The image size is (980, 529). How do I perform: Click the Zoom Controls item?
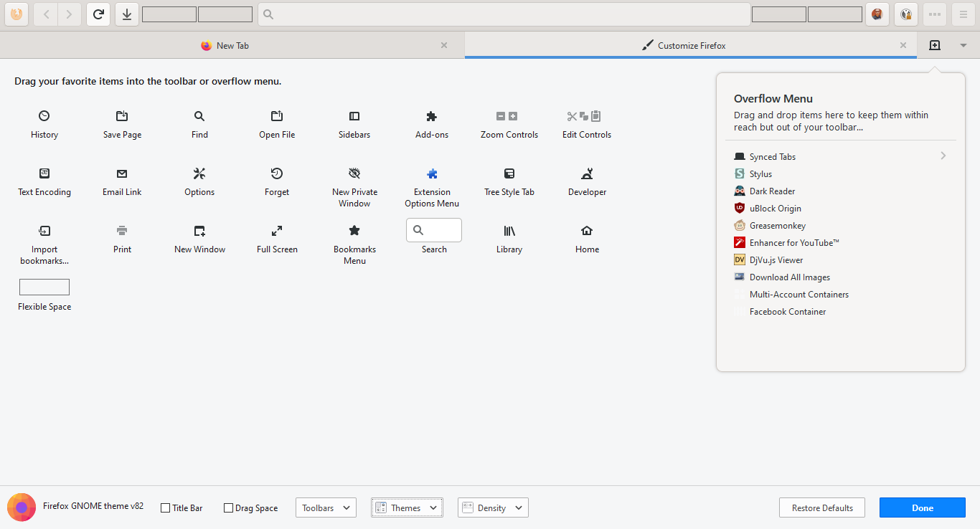click(509, 125)
